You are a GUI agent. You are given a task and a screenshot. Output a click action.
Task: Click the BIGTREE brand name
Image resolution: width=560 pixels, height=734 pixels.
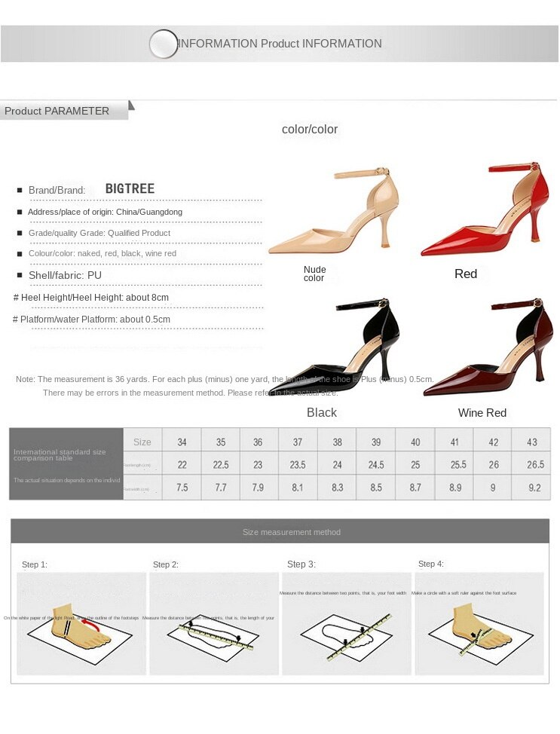pos(130,188)
